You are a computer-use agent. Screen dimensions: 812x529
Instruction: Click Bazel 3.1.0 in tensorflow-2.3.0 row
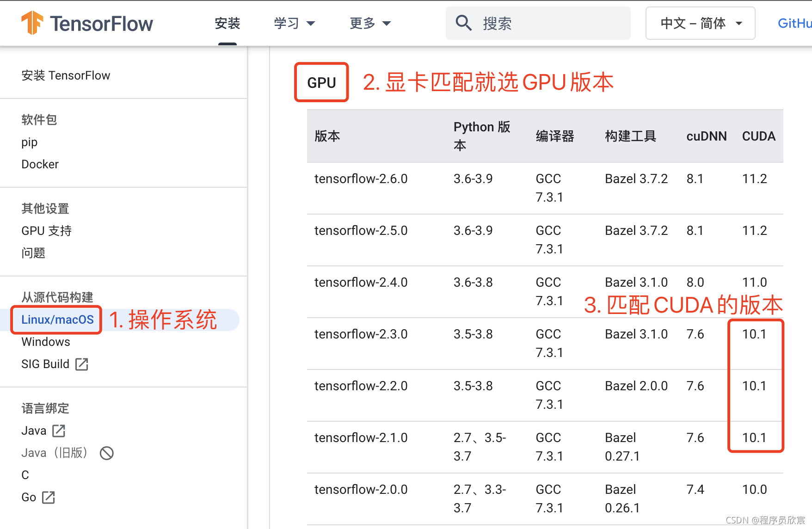click(636, 334)
